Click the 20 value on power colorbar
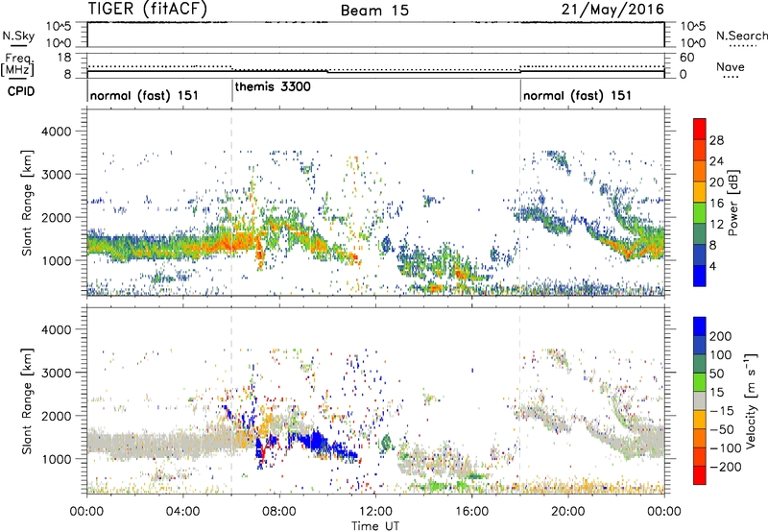Image resolution: width=768 pixels, height=532 pixels. click(716, 182)
